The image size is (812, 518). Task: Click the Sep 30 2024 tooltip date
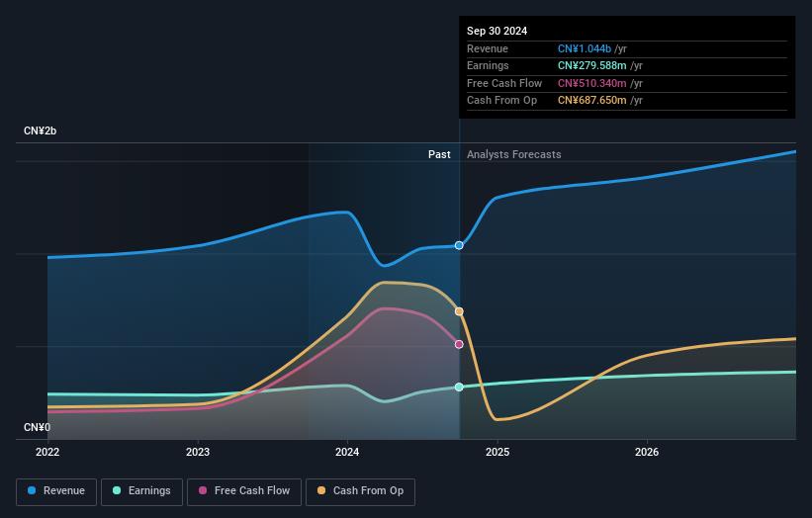pos(496,31)
